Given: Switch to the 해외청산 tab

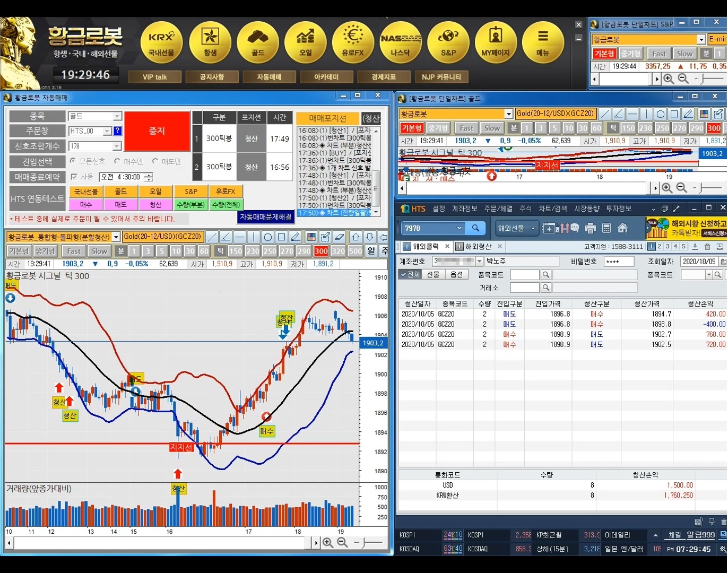Looking at the screenshot, I should [x=479, y=247].
